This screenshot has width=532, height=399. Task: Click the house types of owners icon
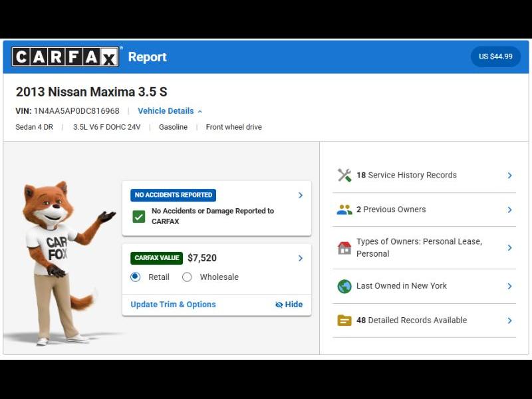[344, 247]
